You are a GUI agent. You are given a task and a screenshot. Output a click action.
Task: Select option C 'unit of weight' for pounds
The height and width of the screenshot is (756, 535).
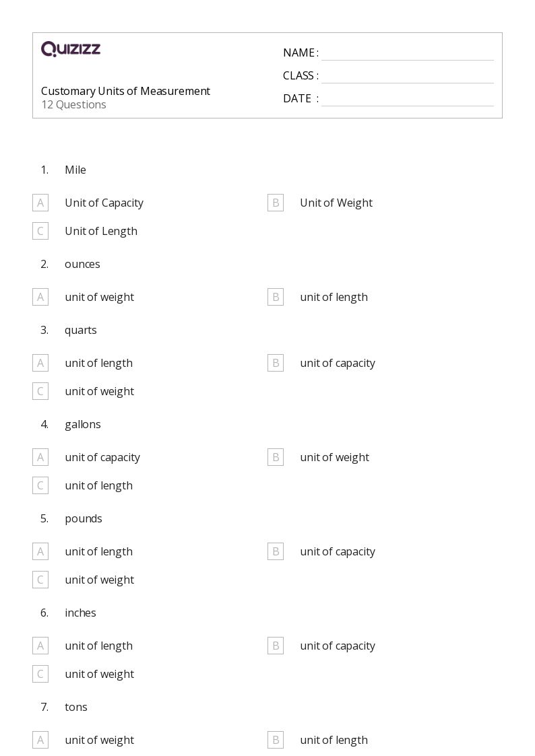pyautogui.click(x=40, y=580)
